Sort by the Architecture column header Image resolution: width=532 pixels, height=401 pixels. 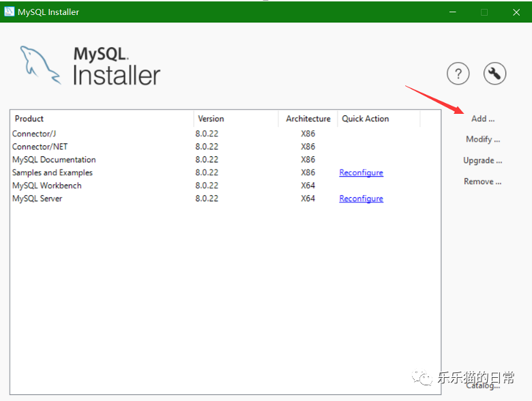[x=308, y=119]
